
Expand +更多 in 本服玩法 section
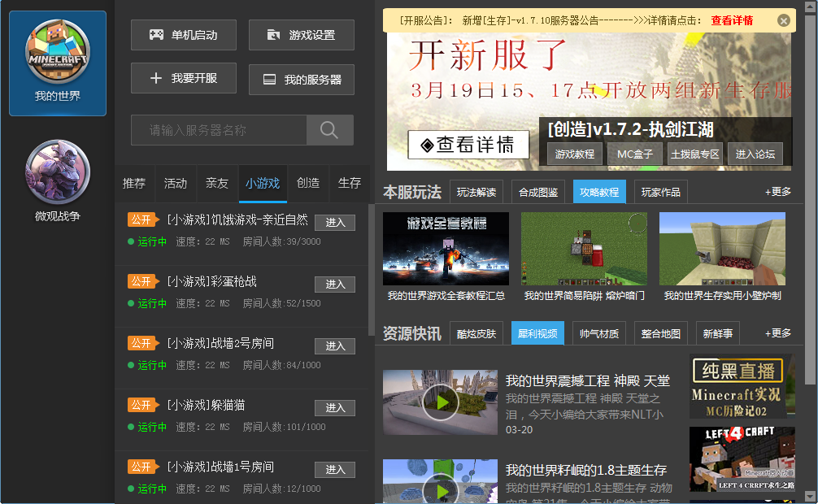point(778,192)
